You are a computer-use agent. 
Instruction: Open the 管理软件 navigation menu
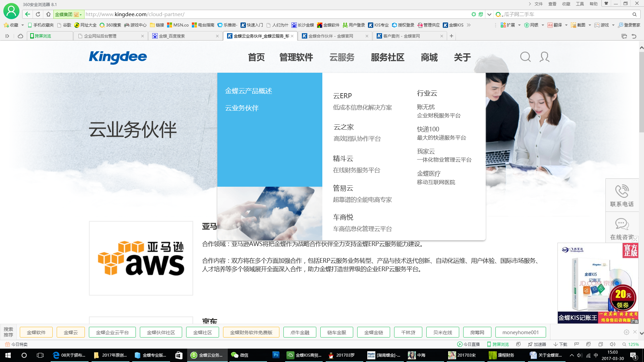click(x=296, y=57)
